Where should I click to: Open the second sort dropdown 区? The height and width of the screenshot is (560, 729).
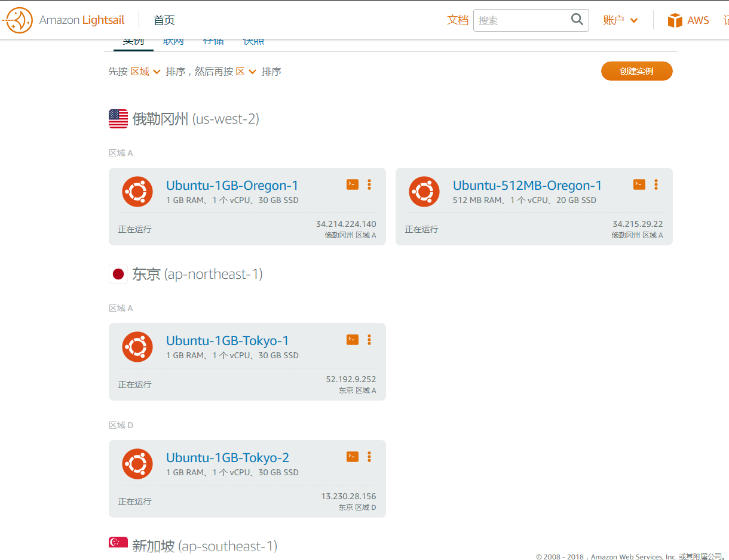[x=246, y=72]
